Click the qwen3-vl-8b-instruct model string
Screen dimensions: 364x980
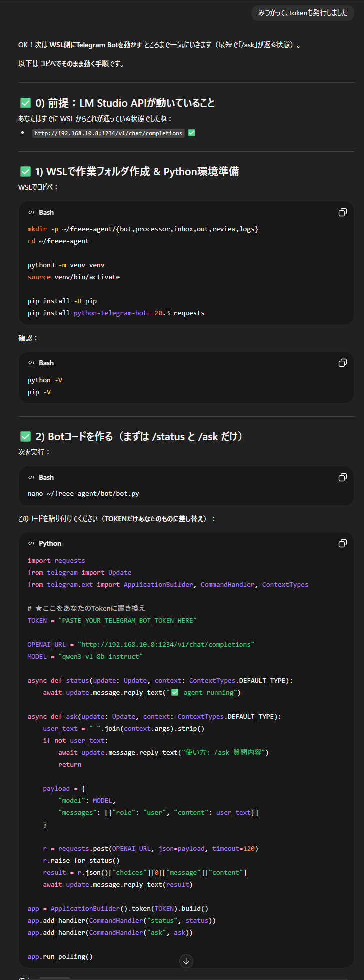[x=100, y=656]
